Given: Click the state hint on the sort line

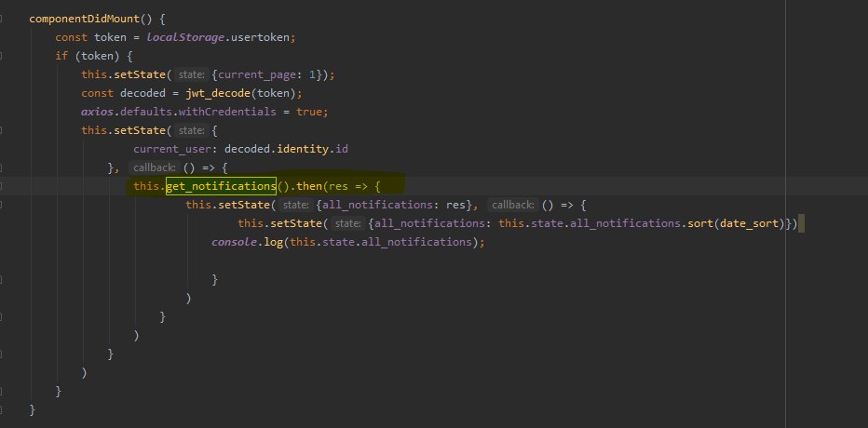Looking at the screenshot, I should point(347,223).
